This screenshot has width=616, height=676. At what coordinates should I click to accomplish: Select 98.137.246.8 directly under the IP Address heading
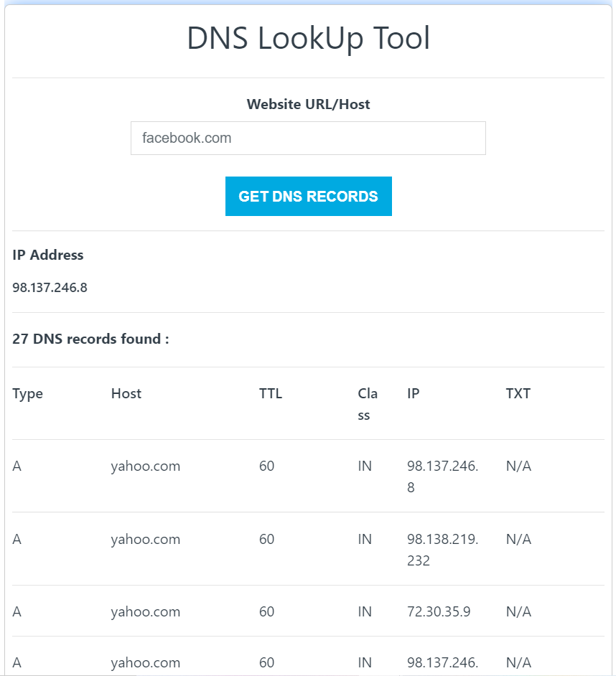[50, 288]
